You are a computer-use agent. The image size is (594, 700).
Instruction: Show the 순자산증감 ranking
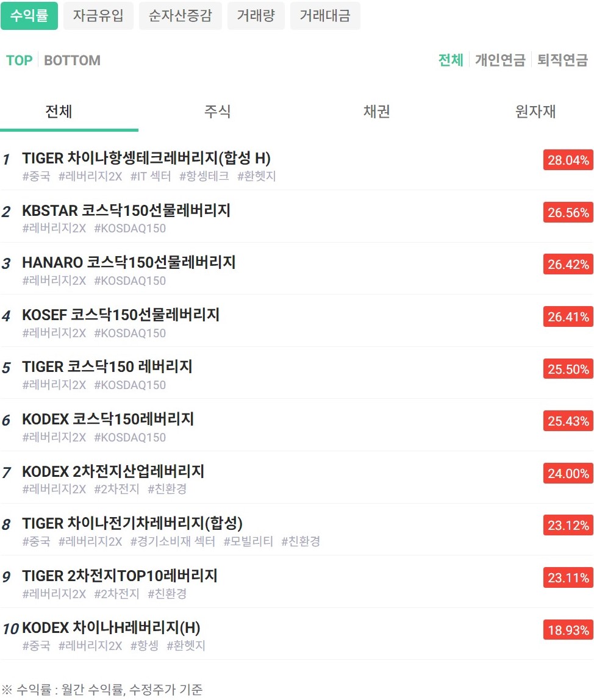pos(181,16)
